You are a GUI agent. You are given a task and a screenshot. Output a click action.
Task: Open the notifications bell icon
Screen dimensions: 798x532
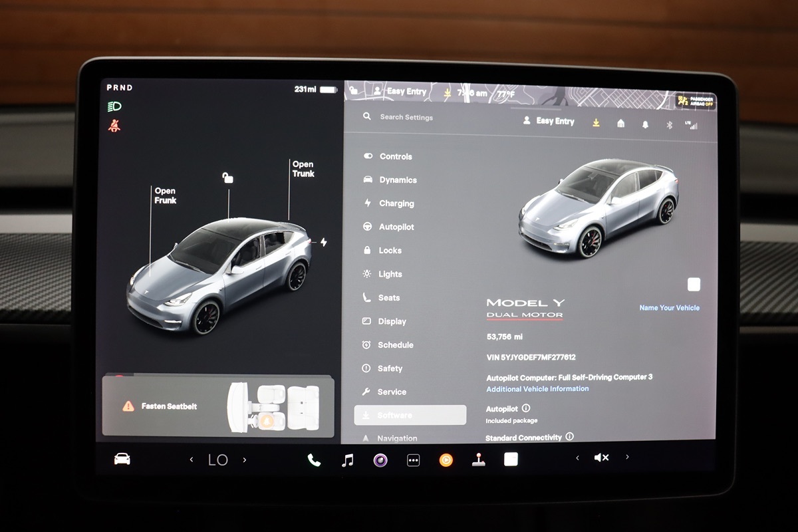coord(645,124)
